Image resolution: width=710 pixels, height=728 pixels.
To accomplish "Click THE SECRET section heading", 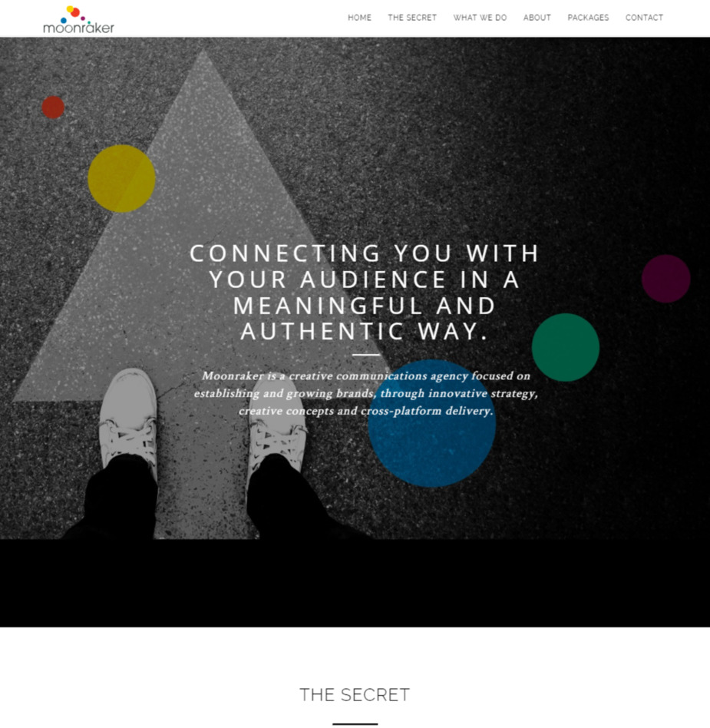I will coord(355,695).
